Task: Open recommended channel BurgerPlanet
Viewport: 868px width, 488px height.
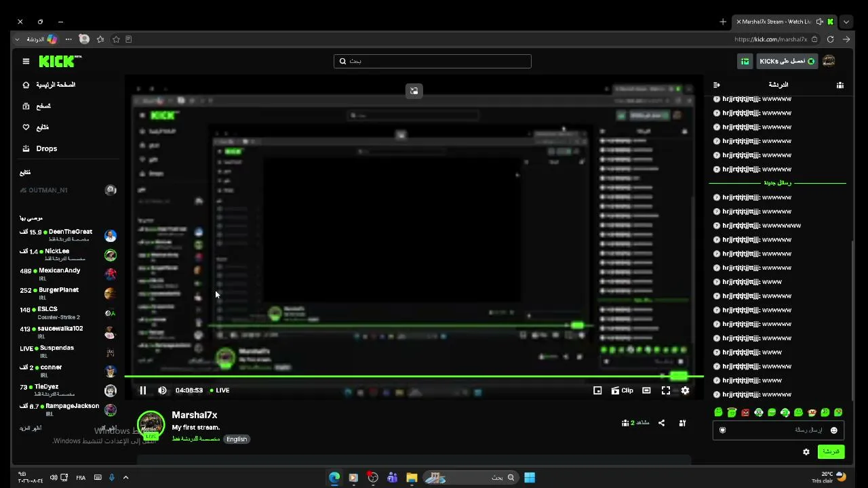Action: [68, 293]
